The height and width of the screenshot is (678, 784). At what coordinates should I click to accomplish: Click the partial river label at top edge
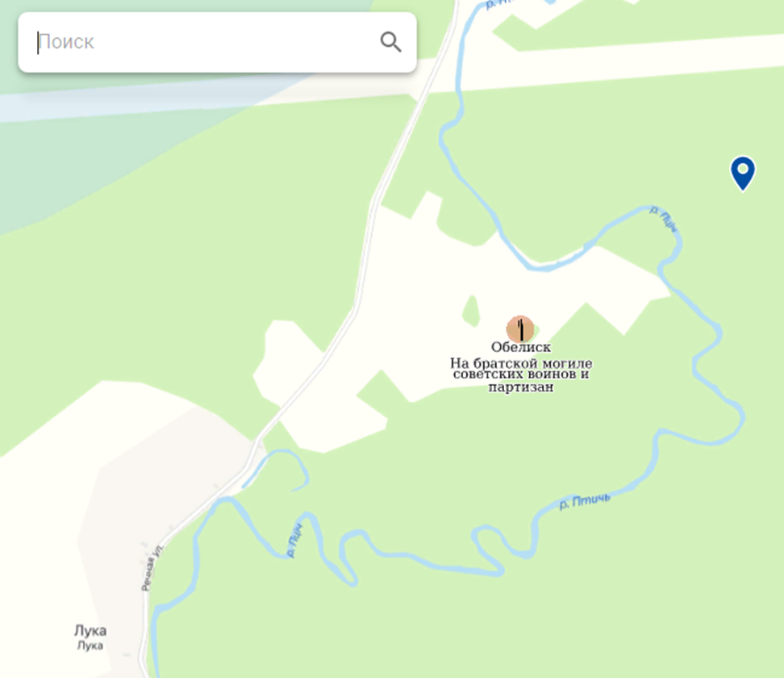(x=503, y=5)
